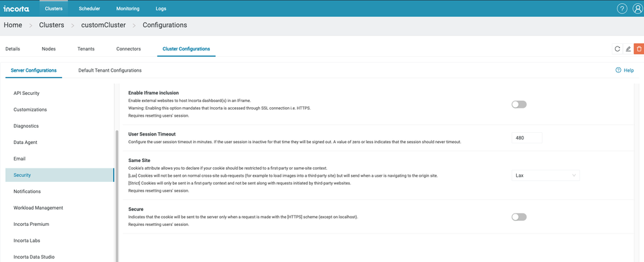Switch to Default Tenant Configurations tab

[110, 70]
